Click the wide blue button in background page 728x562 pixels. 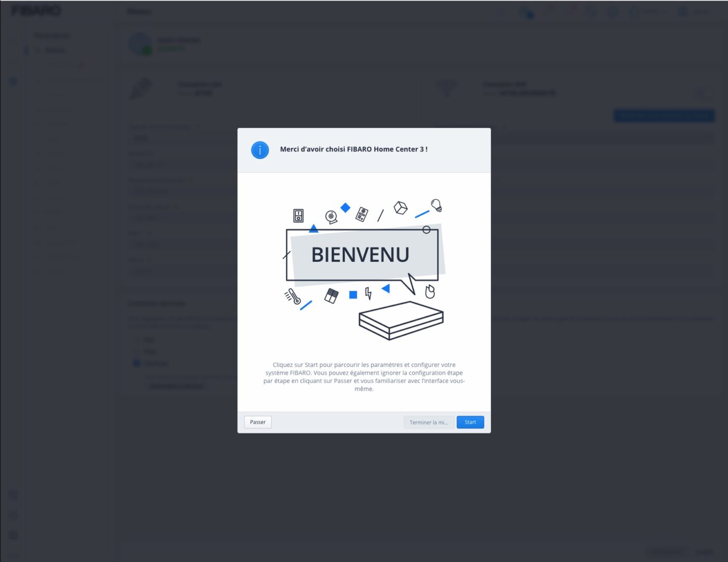664,116
